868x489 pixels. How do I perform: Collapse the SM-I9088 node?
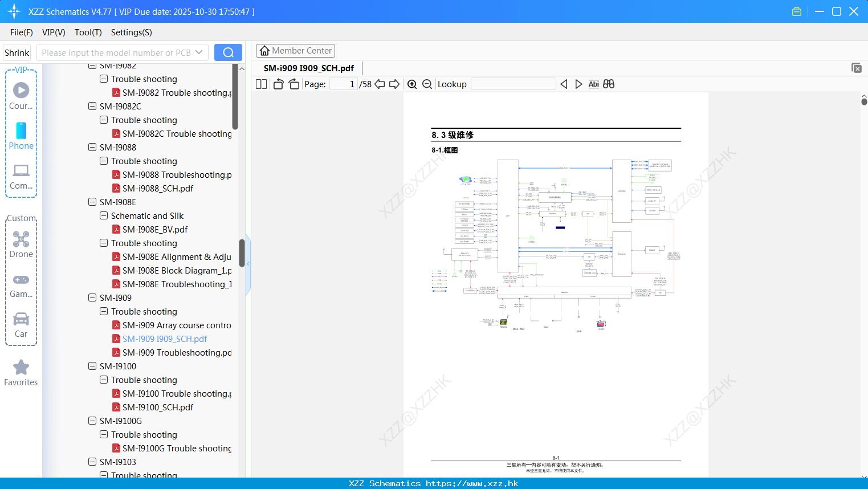92,147
